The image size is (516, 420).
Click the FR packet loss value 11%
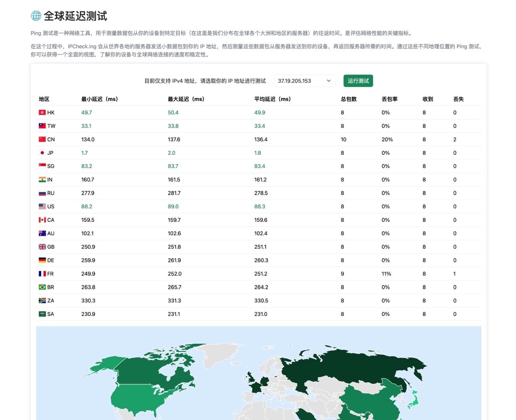pyautogui.click(x=386, y=274)
